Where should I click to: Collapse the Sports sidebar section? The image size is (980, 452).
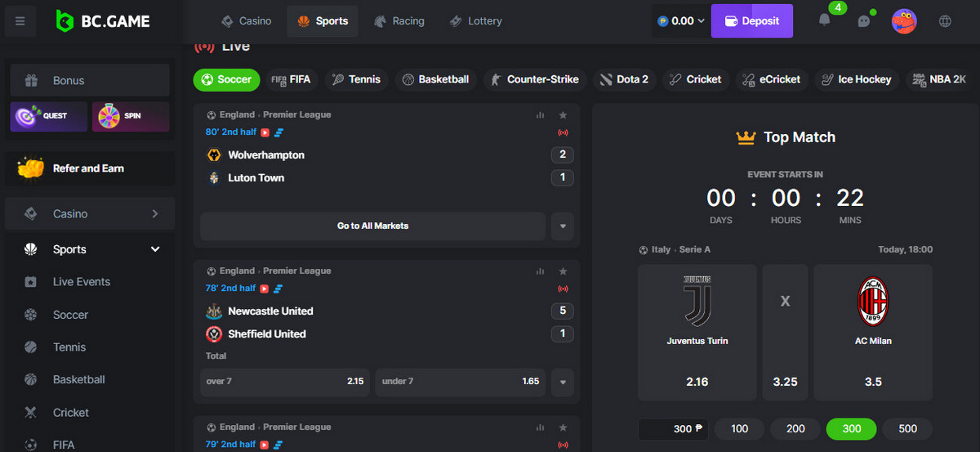(x=155, y=249)
